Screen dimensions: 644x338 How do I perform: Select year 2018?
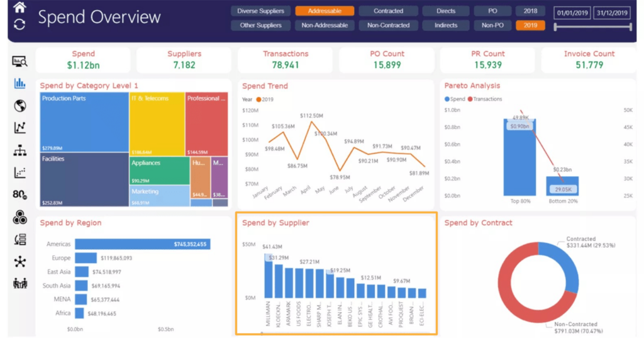coord(530,11)
